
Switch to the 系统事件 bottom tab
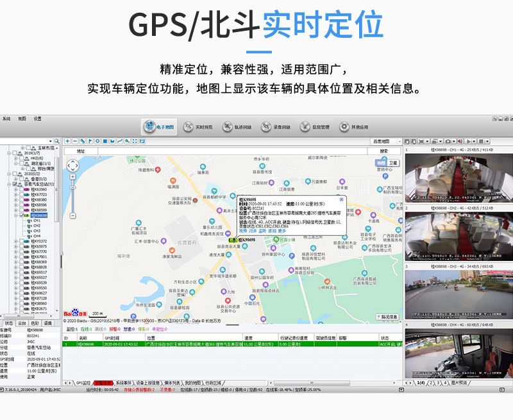123,383
